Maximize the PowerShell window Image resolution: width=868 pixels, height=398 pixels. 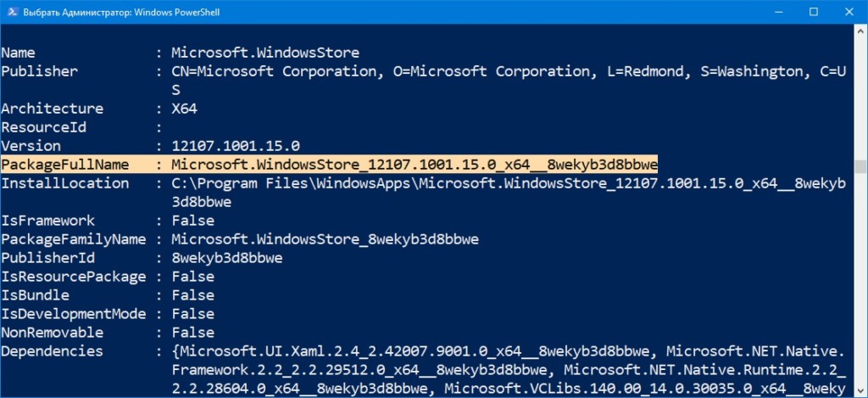[x=813, y=12]
